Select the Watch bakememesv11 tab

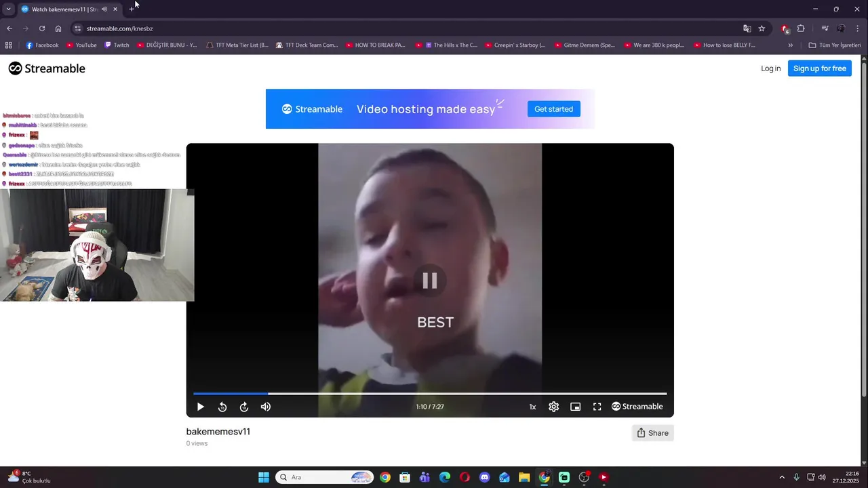(x=64, y=9)
